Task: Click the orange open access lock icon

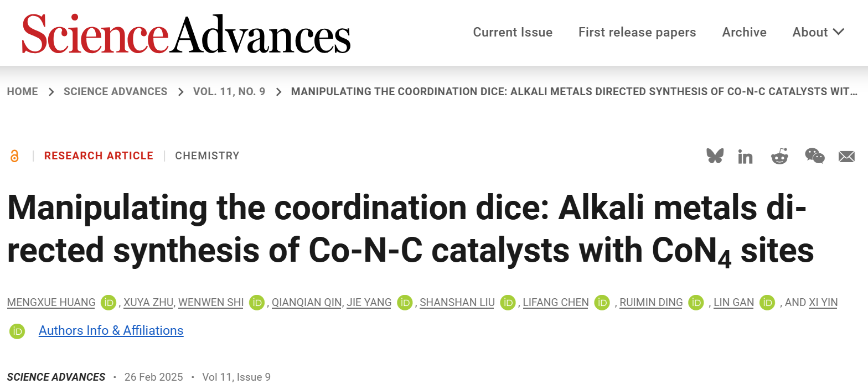Action: coord(14,156)
